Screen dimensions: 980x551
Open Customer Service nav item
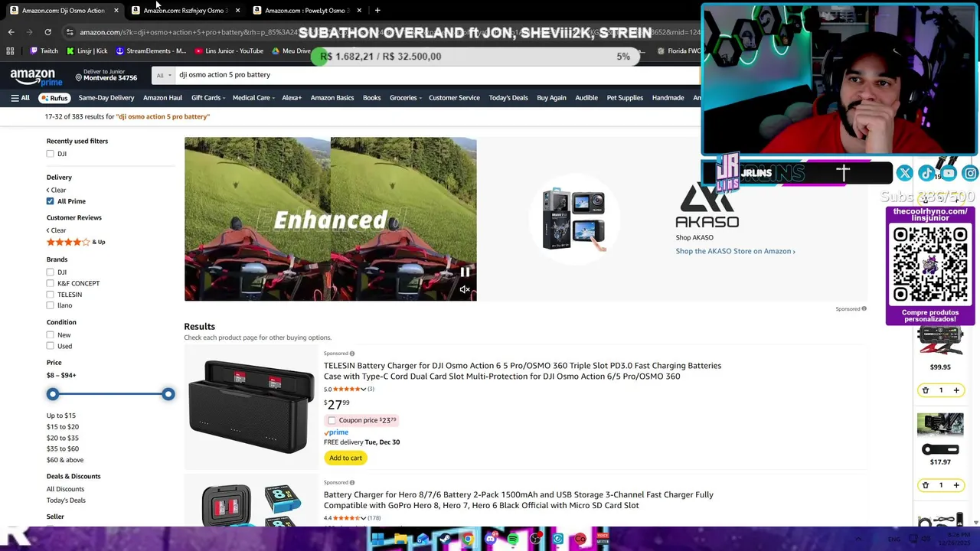454,98
